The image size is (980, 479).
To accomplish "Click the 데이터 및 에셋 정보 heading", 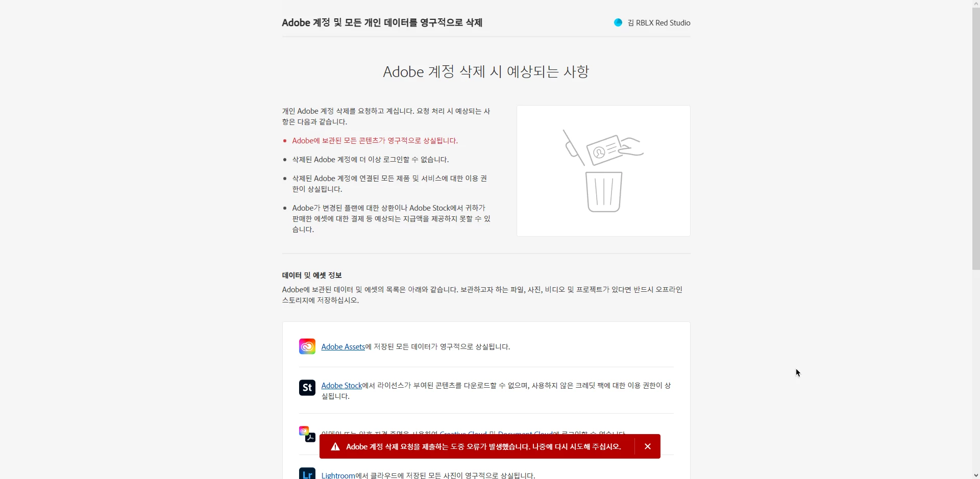I will tap(312, 275).
